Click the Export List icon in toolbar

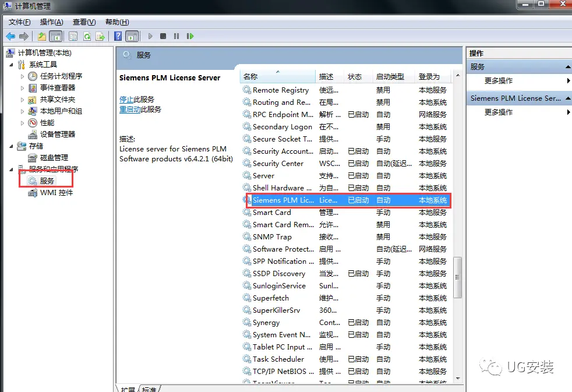point(100,36)
